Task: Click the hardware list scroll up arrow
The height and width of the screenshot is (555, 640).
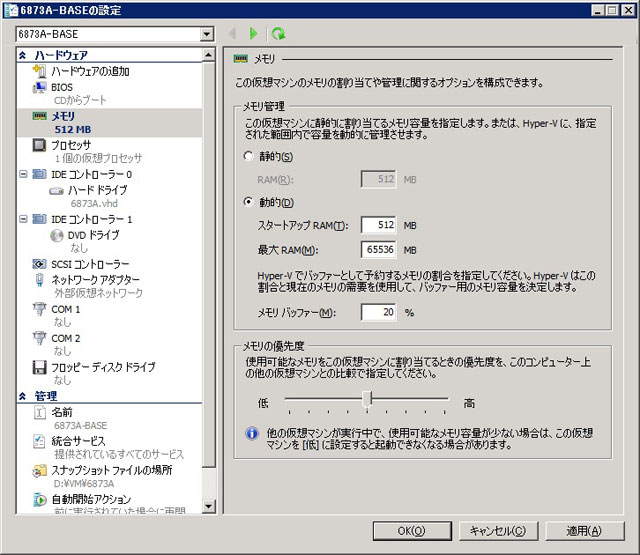Action: click(209, 55)
